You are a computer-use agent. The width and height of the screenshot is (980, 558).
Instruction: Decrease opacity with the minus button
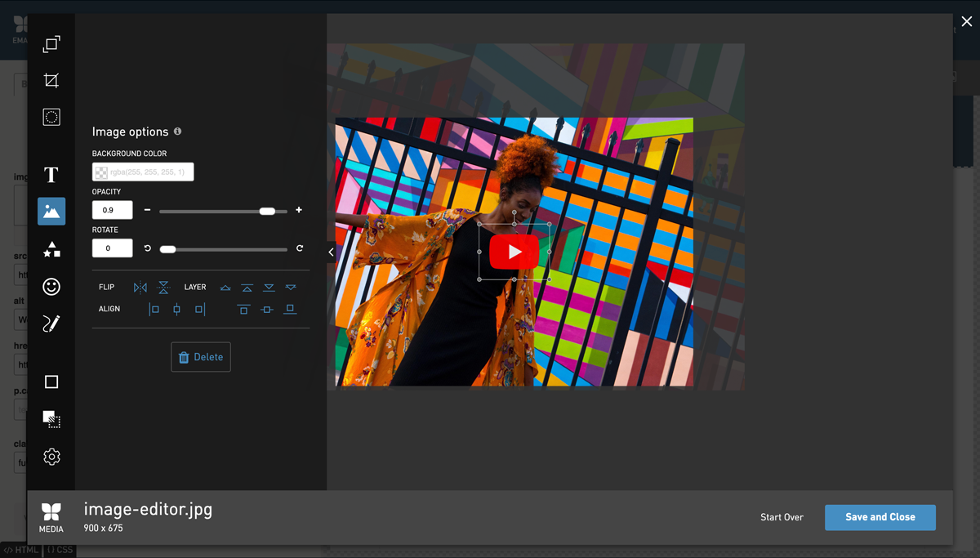(147, 210)
